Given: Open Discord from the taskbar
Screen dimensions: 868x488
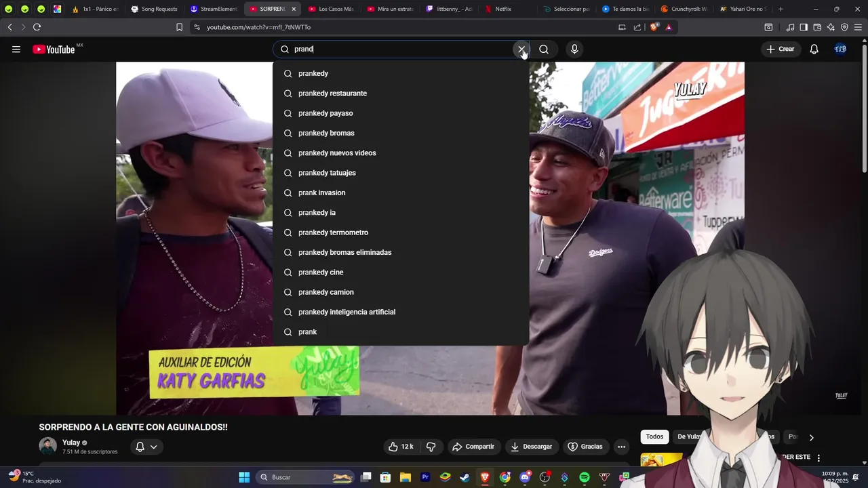Looking at the screenshot, I should click(525, 477).
